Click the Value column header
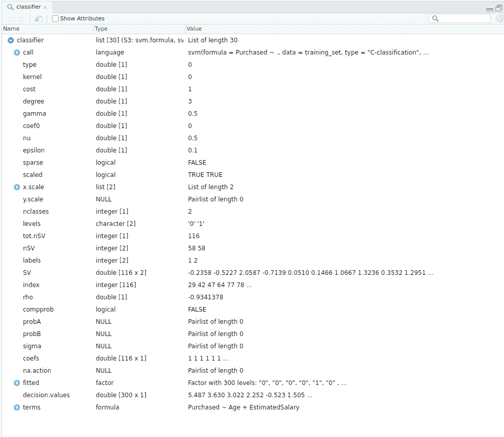This screenshot has width=504, height=437. [x=344, y=29]
